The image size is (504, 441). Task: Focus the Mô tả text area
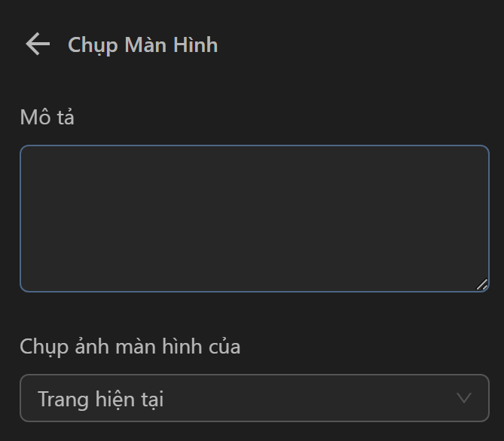tap(254, 218)
